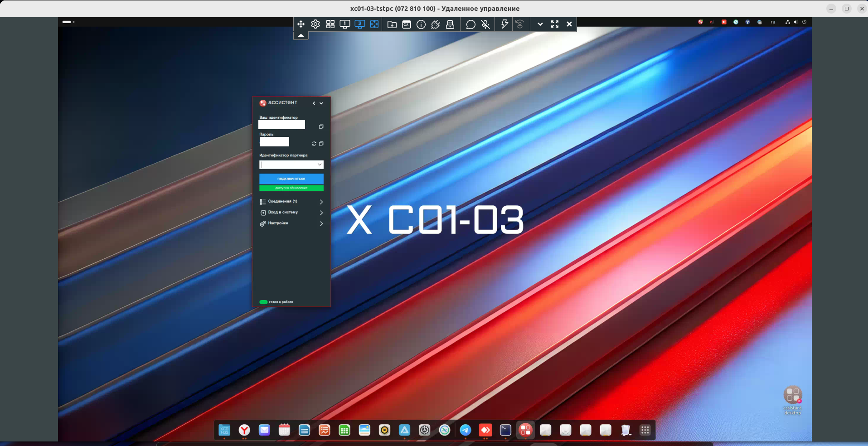Click the lightning bolt actions icon

coord(504,24)
